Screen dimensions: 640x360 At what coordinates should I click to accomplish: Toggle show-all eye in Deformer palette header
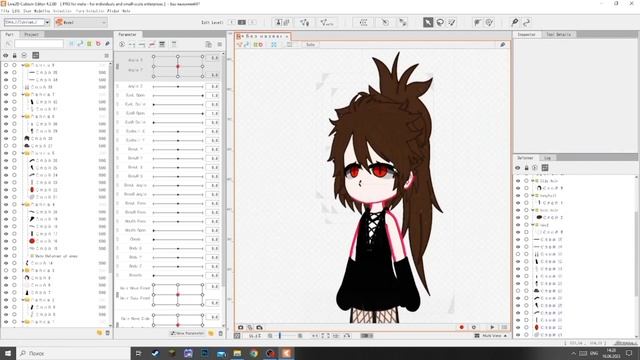[x=518, y=168]
